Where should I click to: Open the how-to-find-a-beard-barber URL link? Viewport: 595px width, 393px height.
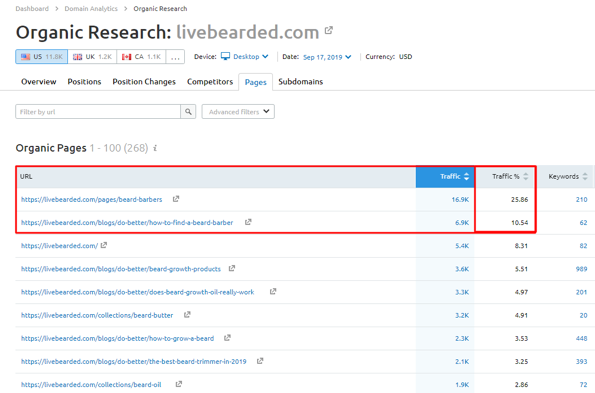[x=127, y=222]
